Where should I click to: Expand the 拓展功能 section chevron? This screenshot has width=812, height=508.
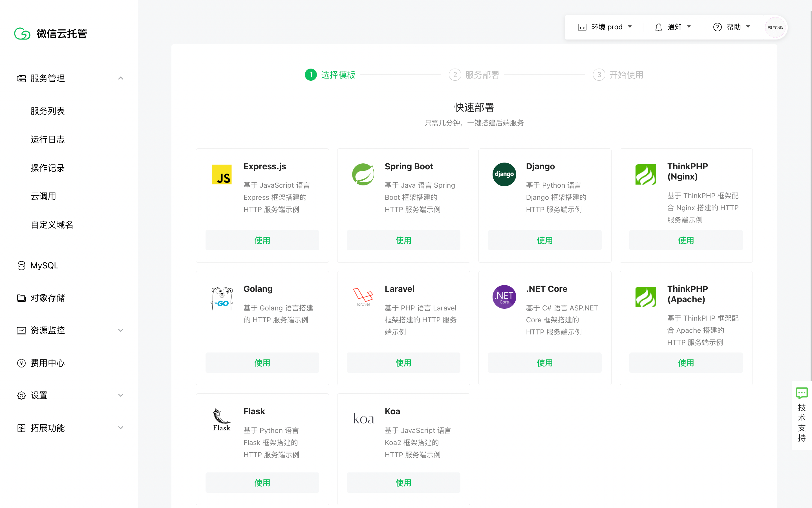click(120, 428)
